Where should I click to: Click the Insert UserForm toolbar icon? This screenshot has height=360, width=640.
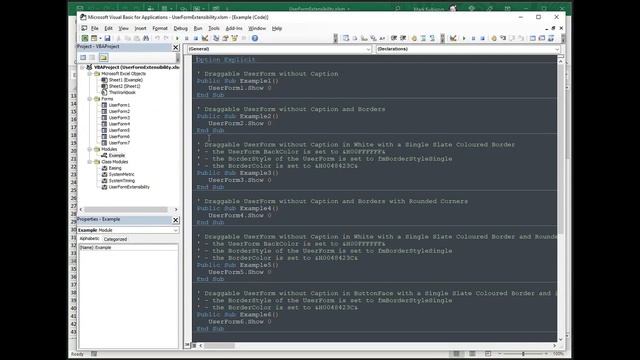click(93, 38)
